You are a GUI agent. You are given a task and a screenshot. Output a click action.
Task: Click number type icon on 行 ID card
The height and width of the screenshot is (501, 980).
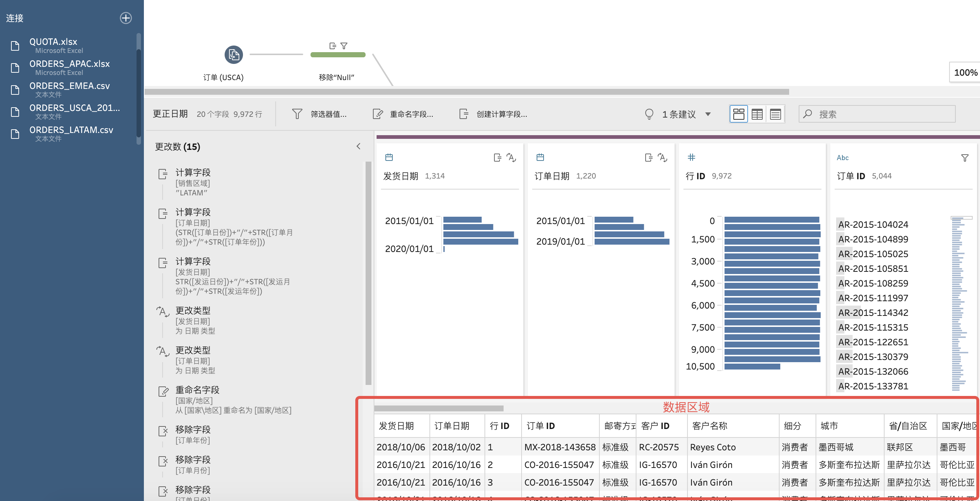[x=691, y=157]
